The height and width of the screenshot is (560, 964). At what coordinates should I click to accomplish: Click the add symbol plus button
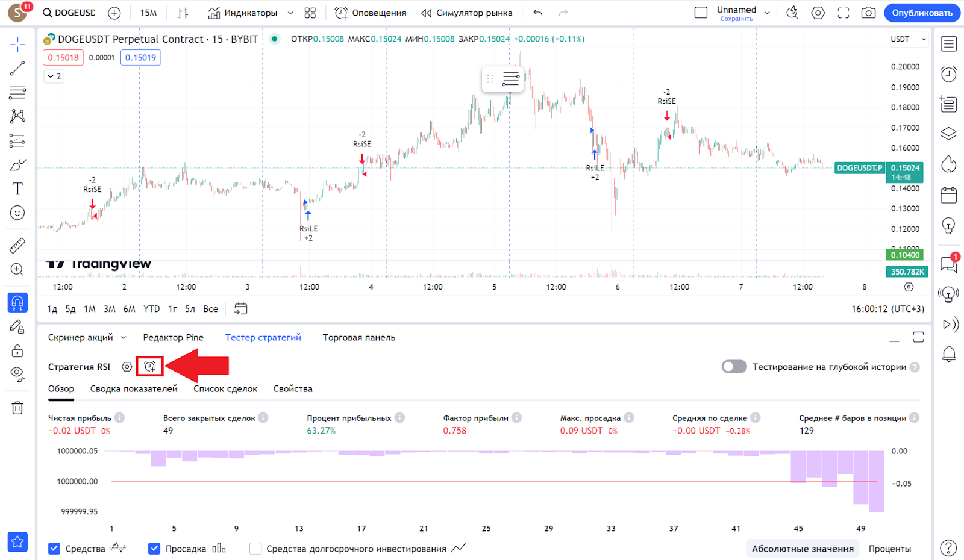114,13
